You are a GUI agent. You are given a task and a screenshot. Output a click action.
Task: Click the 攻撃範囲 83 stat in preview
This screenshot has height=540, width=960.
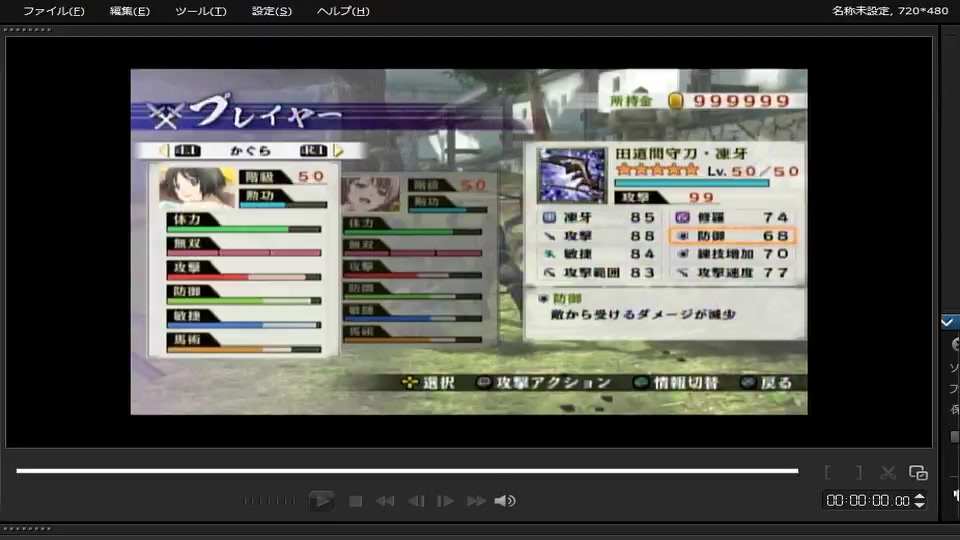pos(599,272)
